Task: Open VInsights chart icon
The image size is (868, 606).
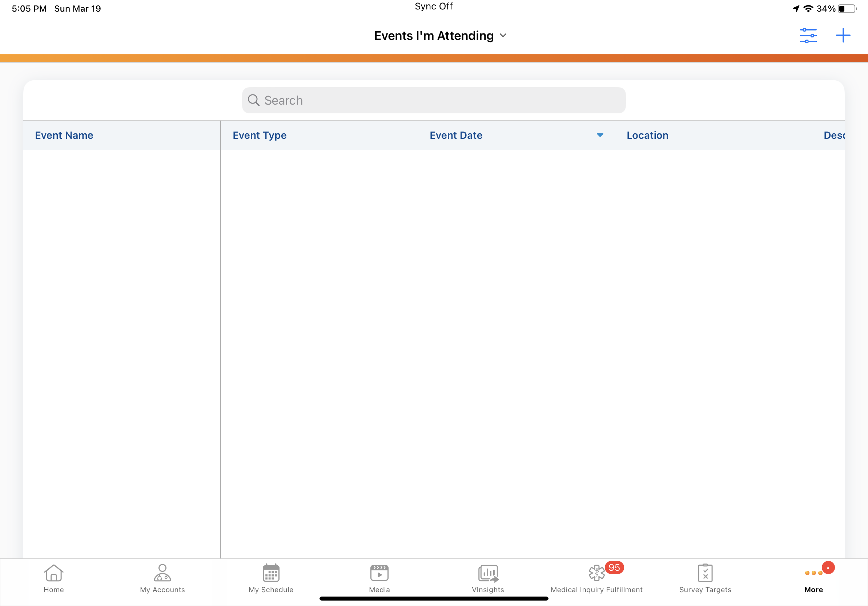Action: 488,573
